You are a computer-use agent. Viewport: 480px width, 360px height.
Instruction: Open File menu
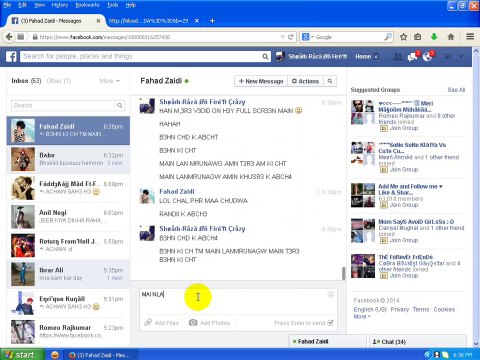(x=7, y=5)
